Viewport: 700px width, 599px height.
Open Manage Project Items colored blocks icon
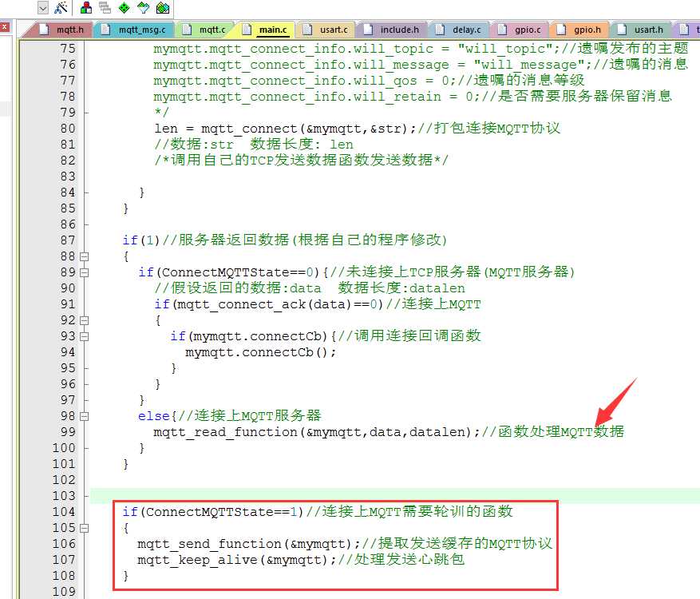pos(85,7)
